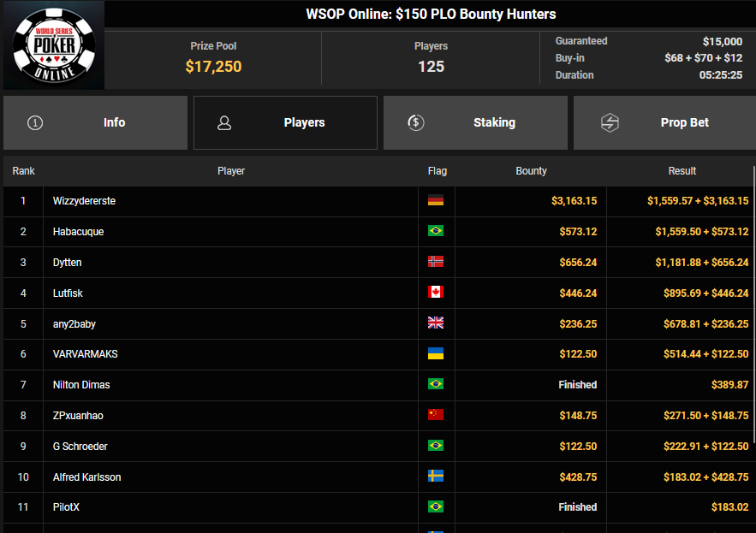
Task: Click the Players tab's person icon
Action: click(224, 122)
